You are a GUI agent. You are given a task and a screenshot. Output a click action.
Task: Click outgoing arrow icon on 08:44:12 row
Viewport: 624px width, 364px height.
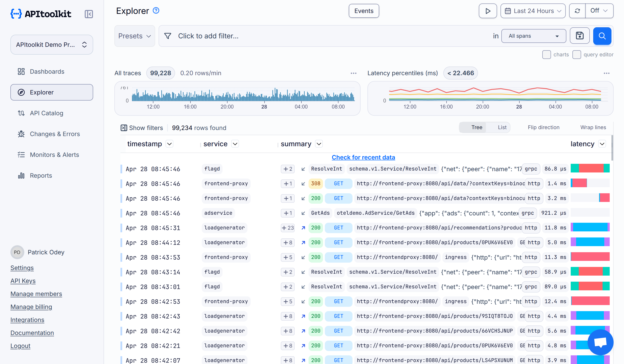click(x=303, y=243)
